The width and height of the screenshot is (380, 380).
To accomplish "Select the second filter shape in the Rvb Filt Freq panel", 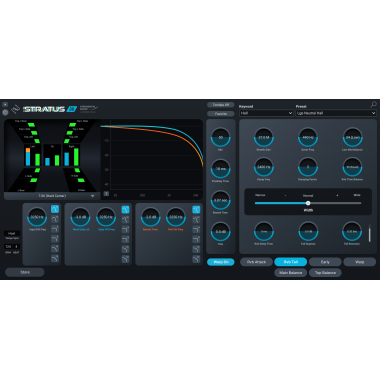I will (x=196, y=219).
